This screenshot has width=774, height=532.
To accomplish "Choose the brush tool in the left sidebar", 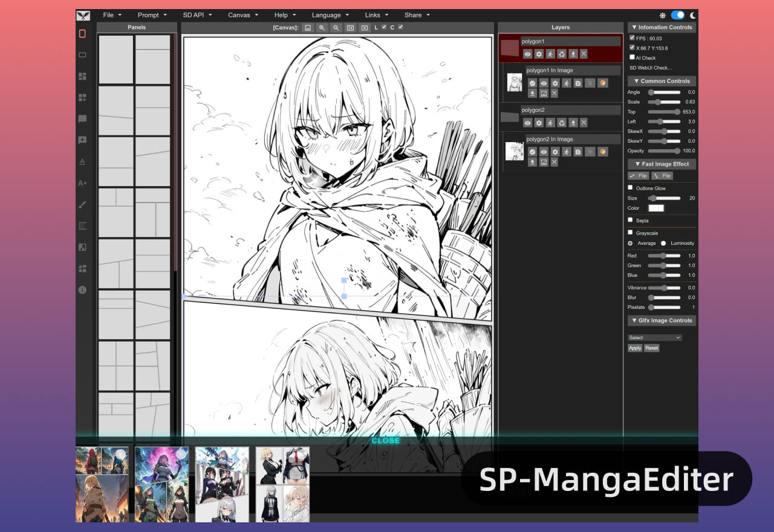I will 82,204.
